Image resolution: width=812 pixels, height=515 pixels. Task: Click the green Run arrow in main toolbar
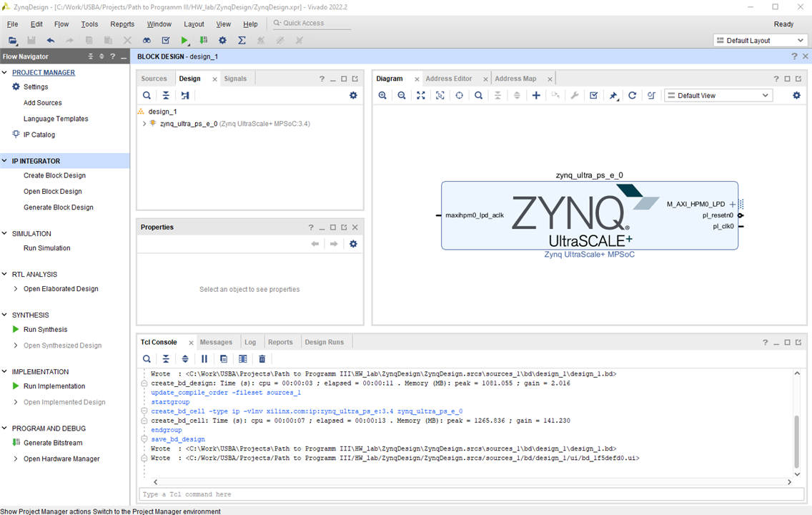coord(184,41)
